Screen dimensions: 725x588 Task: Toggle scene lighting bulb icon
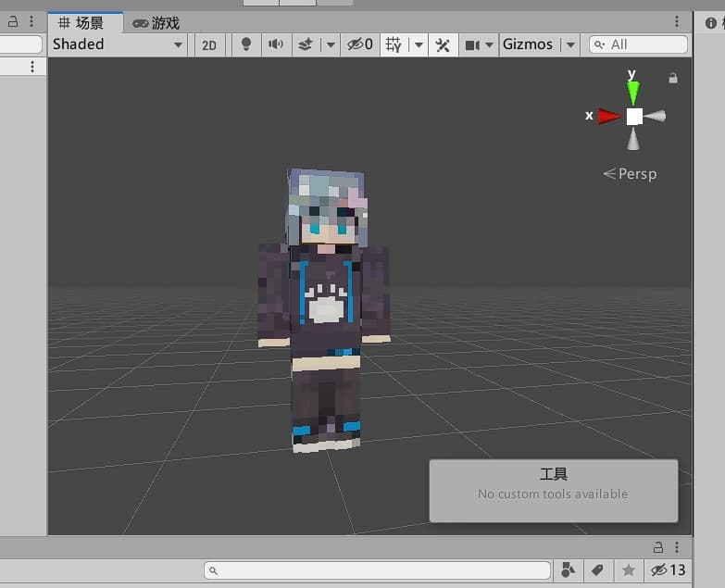tap(246, 44)
